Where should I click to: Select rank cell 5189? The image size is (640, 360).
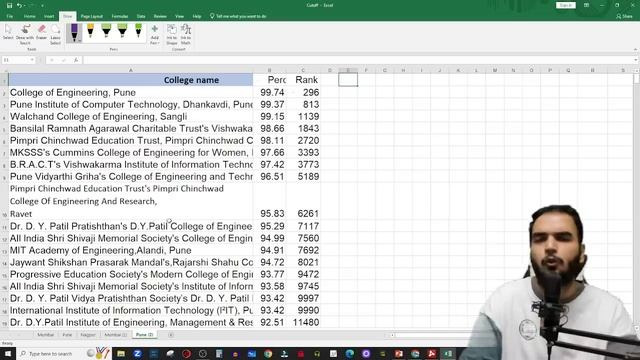[x=303, y=177]
